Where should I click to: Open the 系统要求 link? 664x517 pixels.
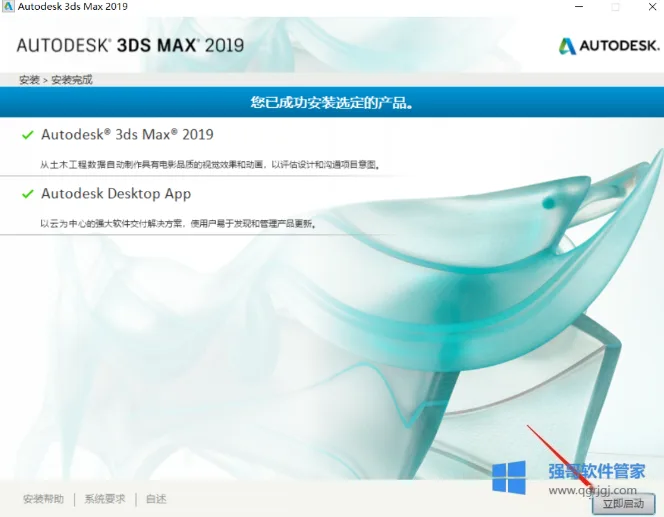click(x=105, y=499)
